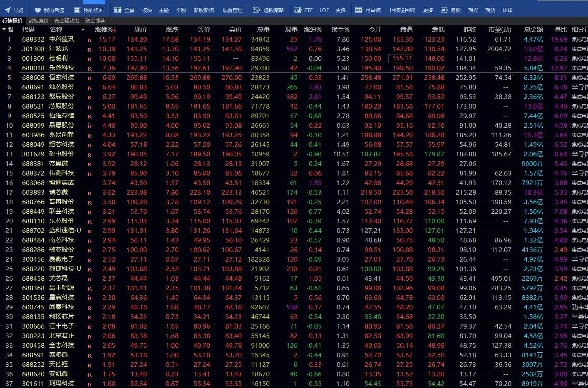Switch to the 资金博弈 tab
The width and height of the screenshot is (588, 388).
(95, 20)
